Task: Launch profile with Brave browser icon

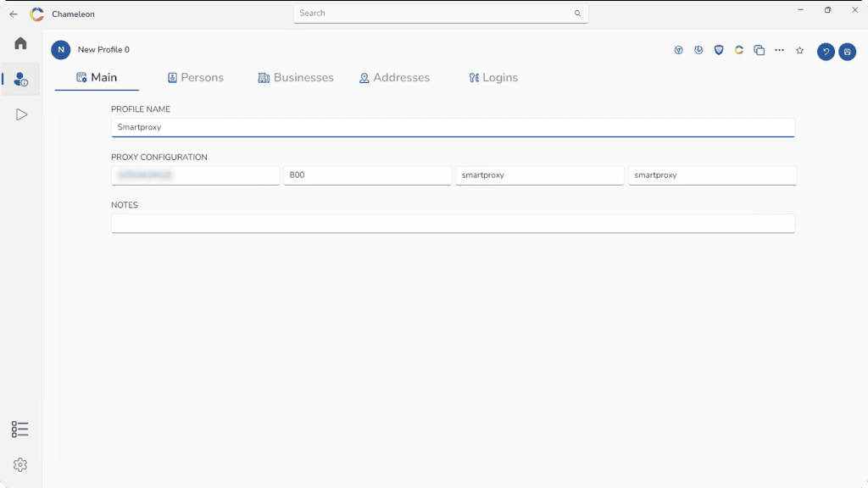Action: (719, 51)
